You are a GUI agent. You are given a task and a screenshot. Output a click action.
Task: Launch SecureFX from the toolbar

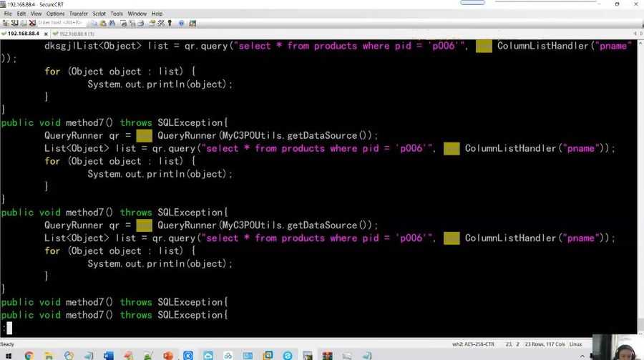[x=192, y=24]
